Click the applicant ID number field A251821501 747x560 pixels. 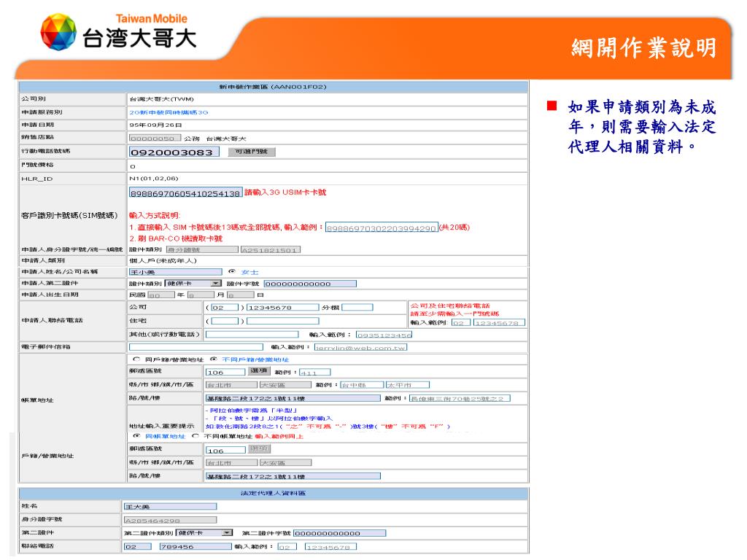click(271, 249)
